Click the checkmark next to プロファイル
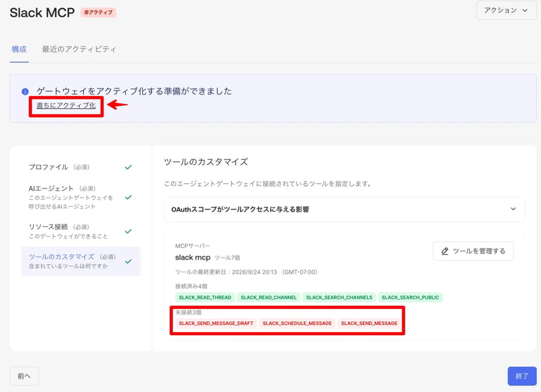Viewport: 541px width, 392px height. pyautogui.click(x=128, y=167)
